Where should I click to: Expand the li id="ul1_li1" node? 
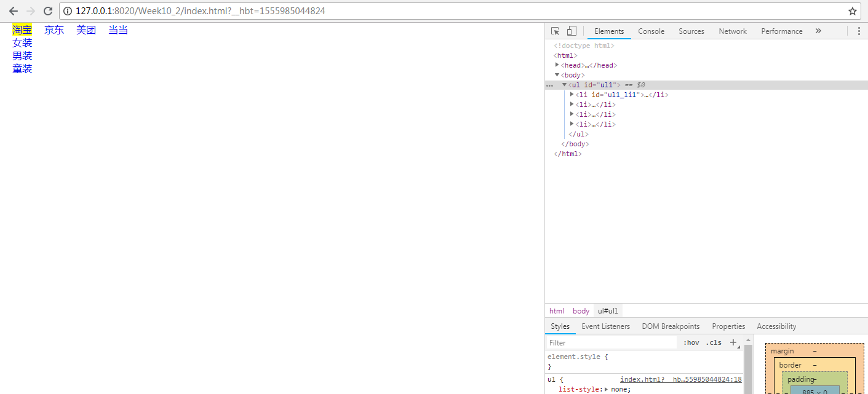click(572, 95)
